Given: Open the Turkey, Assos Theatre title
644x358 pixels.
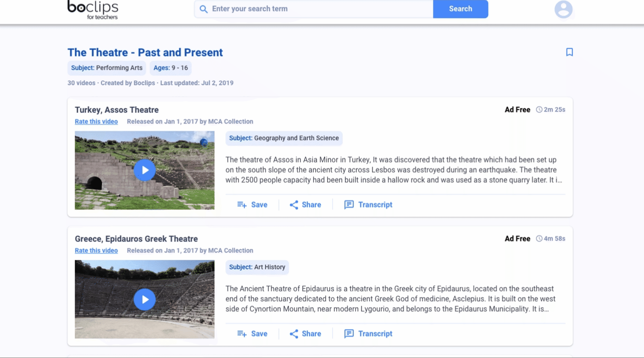Looking at the screenshot, I should 117,110.
